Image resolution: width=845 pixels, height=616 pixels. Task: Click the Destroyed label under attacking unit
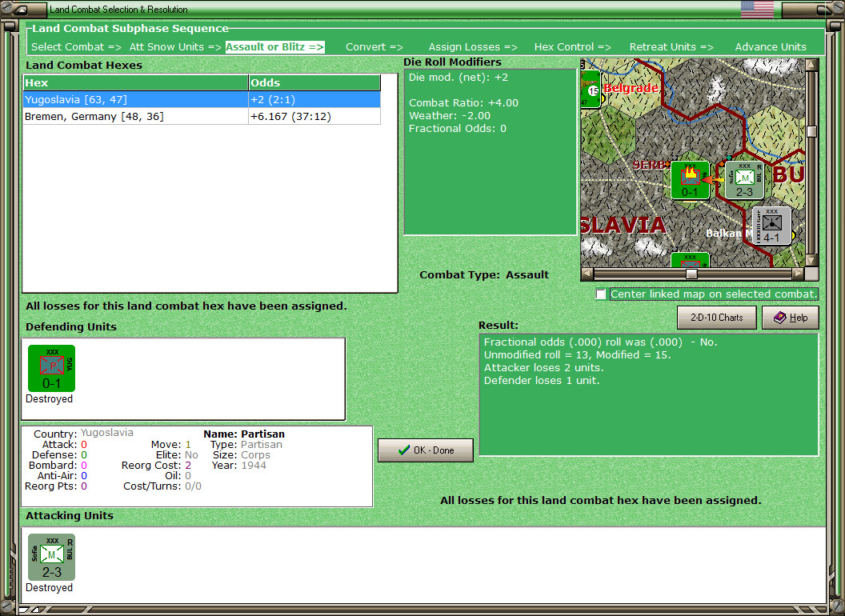[49, 587]
